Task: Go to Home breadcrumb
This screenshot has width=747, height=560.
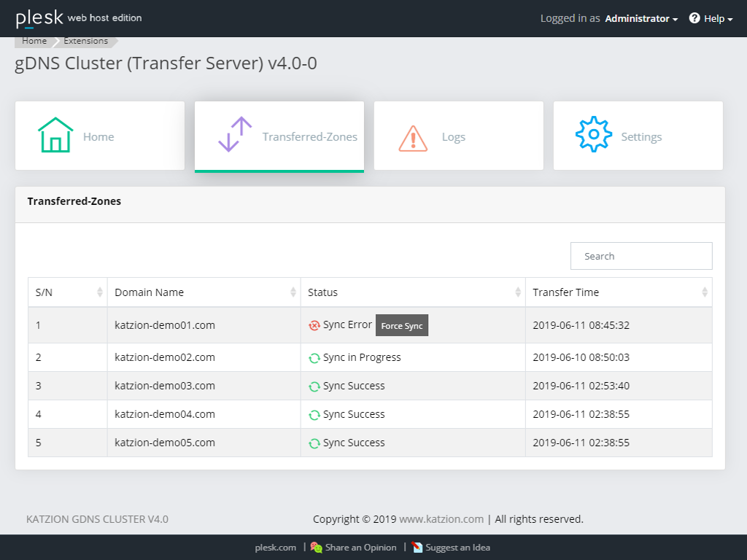Action: 34,41
